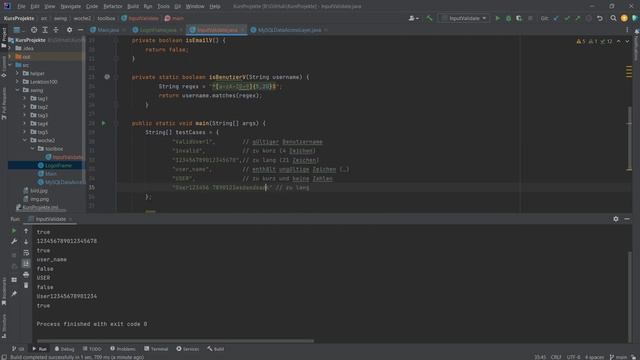640x360 pixels.
Task: Open Run panel settings gear
Action: coord(616,219)
